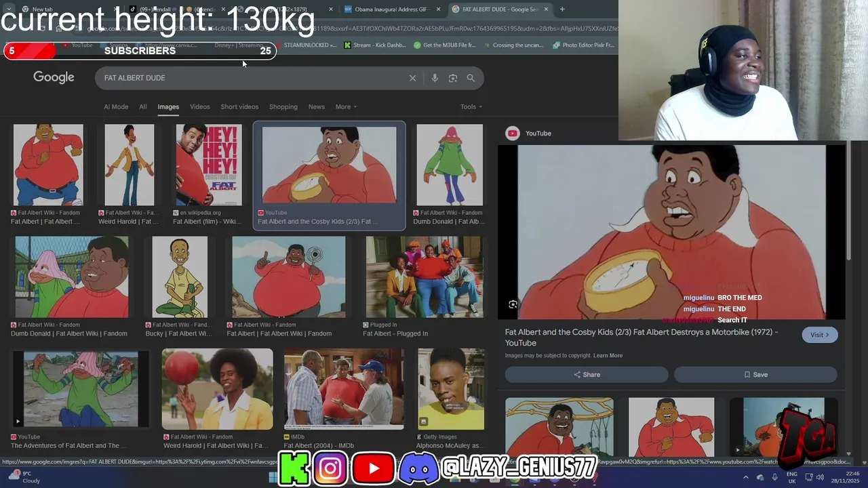Start voice search with the microphone icon

click(x=435, y=78)
